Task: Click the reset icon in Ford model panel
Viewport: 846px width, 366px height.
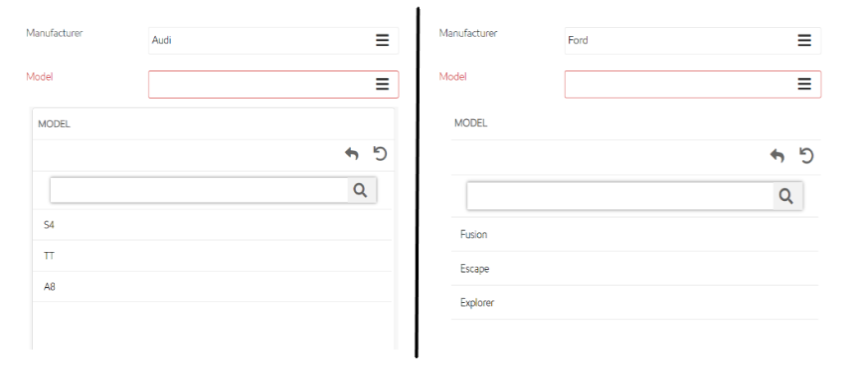Action: click(806, 156)
